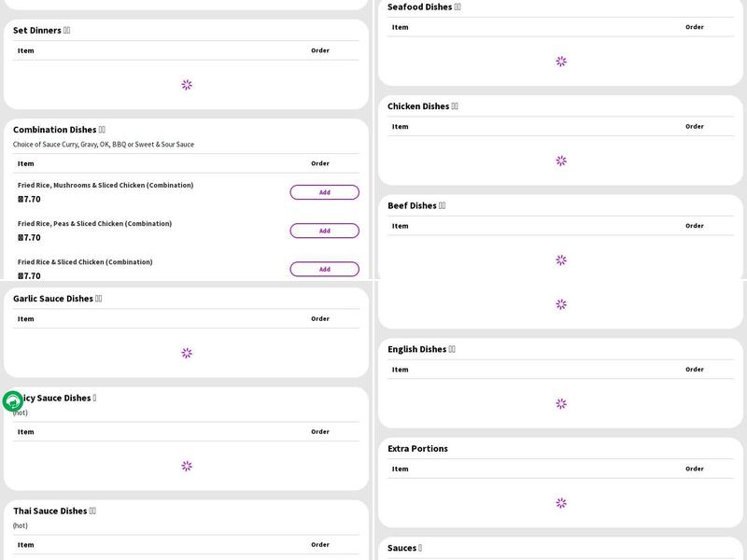Click the Spicy Sauce Dishes loading spinner

tap(187, 466)
